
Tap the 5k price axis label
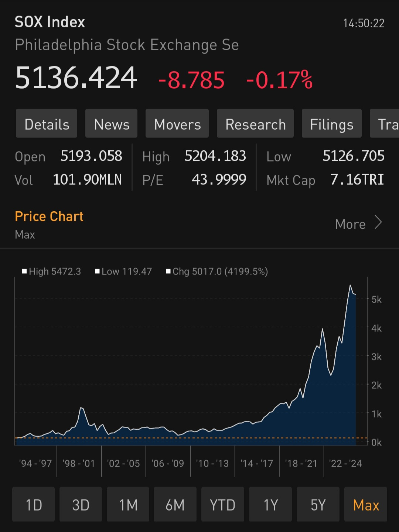[376, 300]
